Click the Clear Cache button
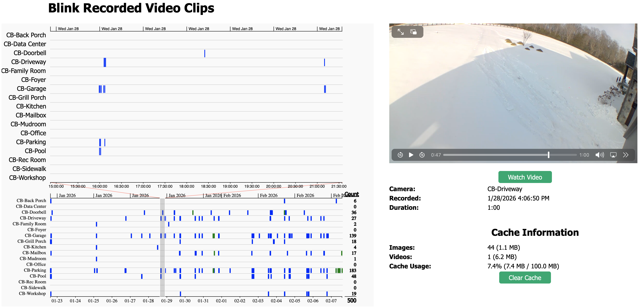 (x=525, y=278)
